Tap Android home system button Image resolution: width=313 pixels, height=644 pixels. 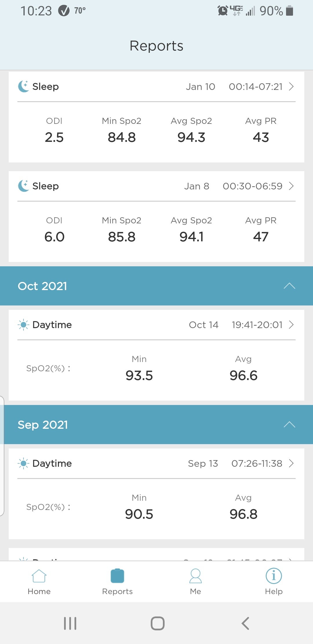point(158,623)
